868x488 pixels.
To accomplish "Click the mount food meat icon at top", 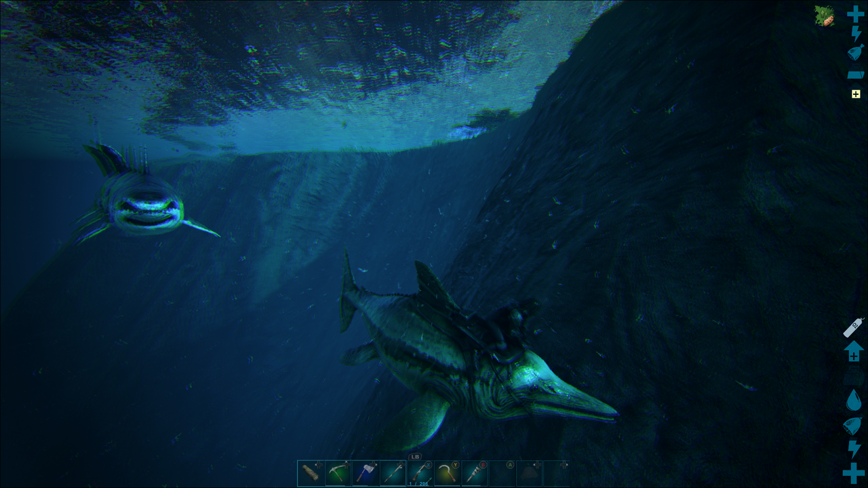I will 856,53.
